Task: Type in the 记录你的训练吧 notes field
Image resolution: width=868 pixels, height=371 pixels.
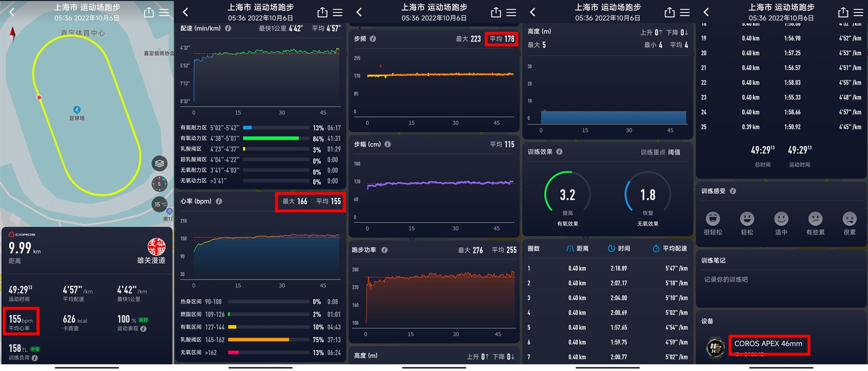Action: tap(781, 280)
